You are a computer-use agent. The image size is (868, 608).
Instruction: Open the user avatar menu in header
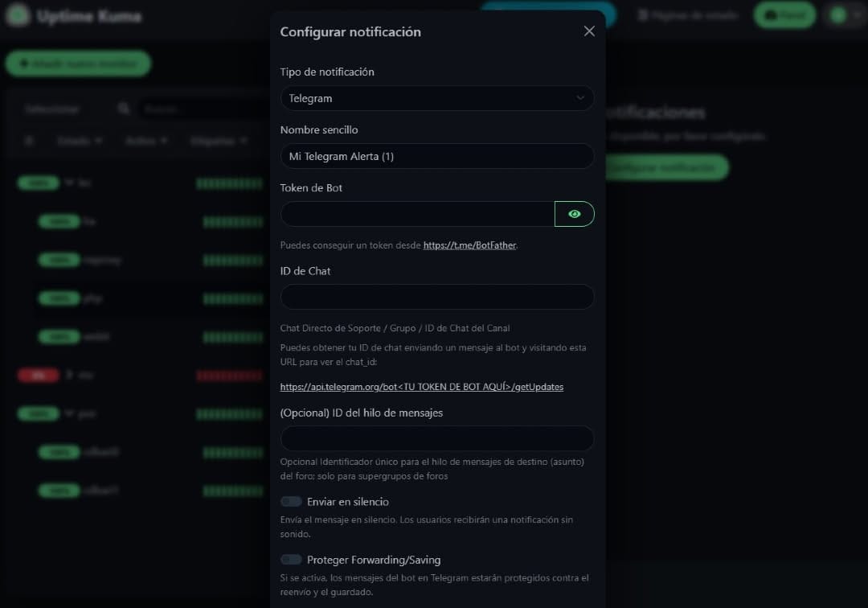point(845,15)
